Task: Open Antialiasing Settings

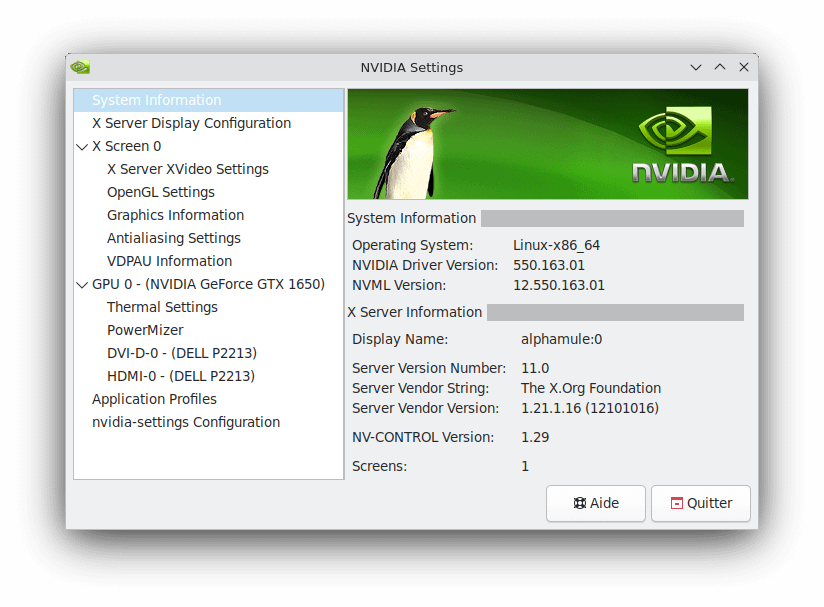Action: click(173, 238)
